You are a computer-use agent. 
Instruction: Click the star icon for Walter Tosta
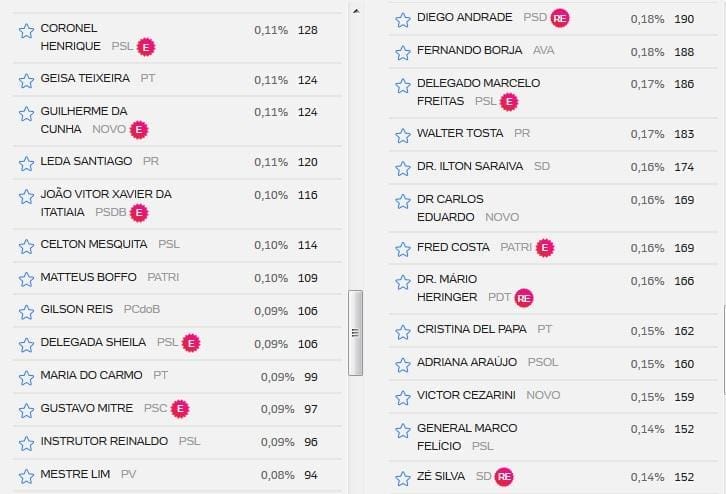point(403,136)
